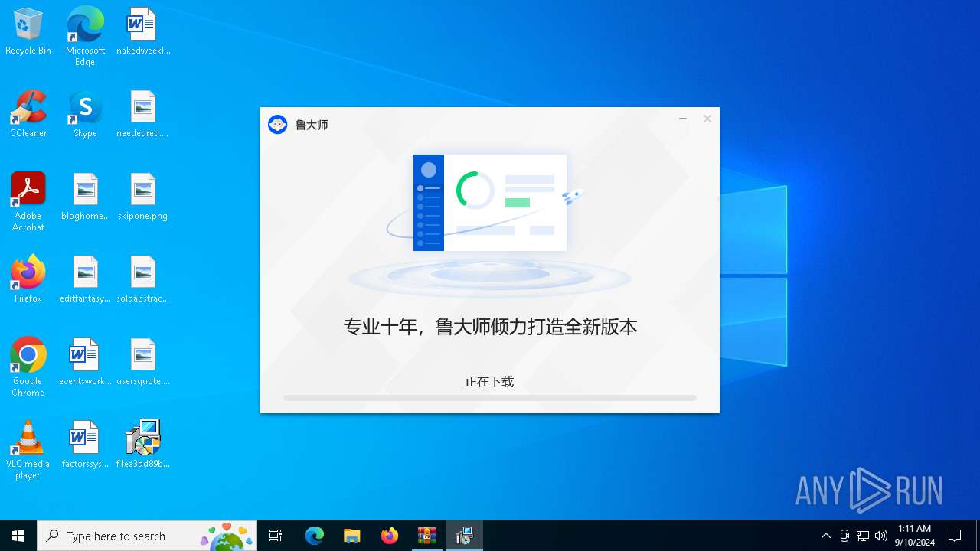Image resolution: width=980 pixels, height=551 pixels.
Task: Open Skype desktop shortcut
Action: coord(85,114)
